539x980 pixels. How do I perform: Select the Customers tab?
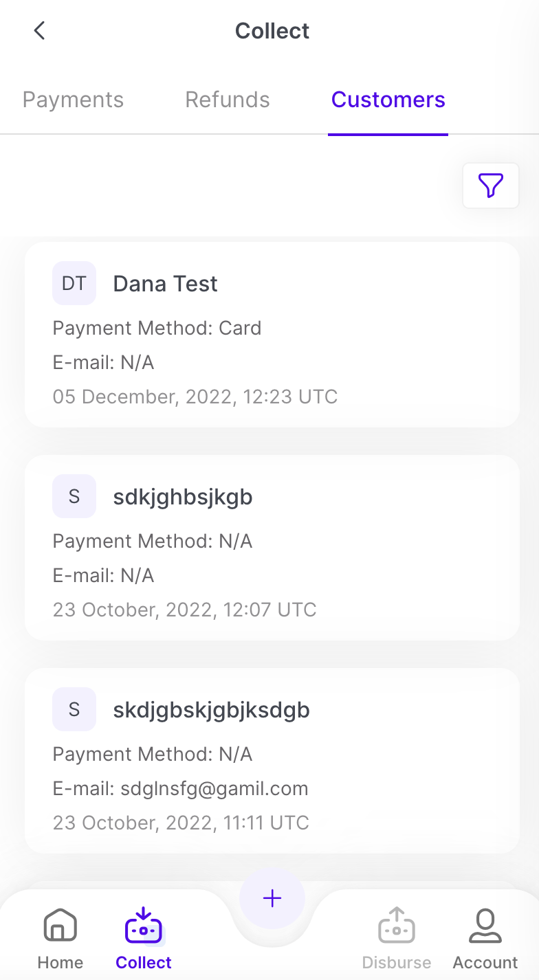pyautogui.click(x=388, y=100)
